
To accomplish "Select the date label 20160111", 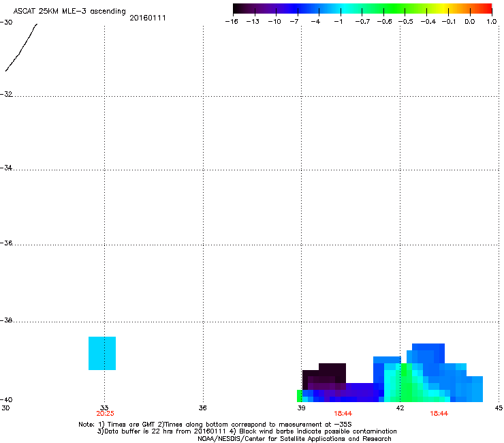I will tap(148, 18).
